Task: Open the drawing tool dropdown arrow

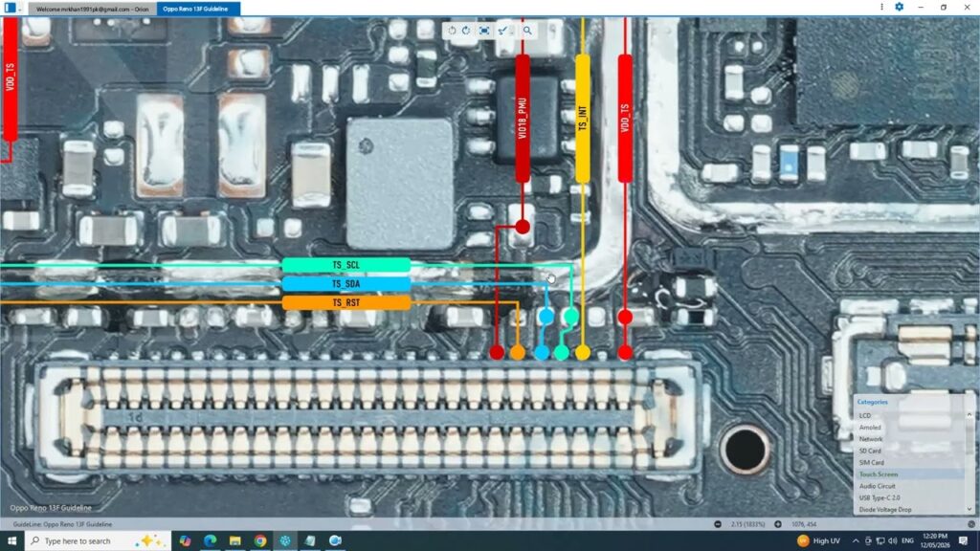Action: 512,31
